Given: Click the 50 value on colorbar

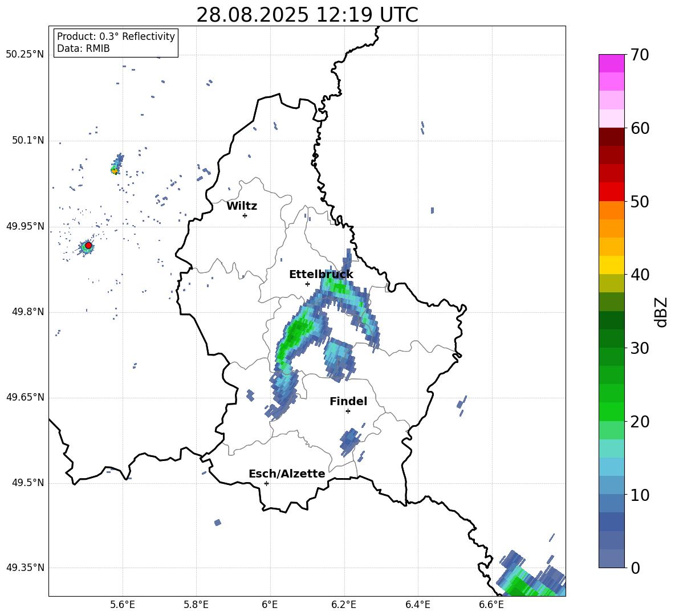Looking at the screenshot, I should click(640, 202).
